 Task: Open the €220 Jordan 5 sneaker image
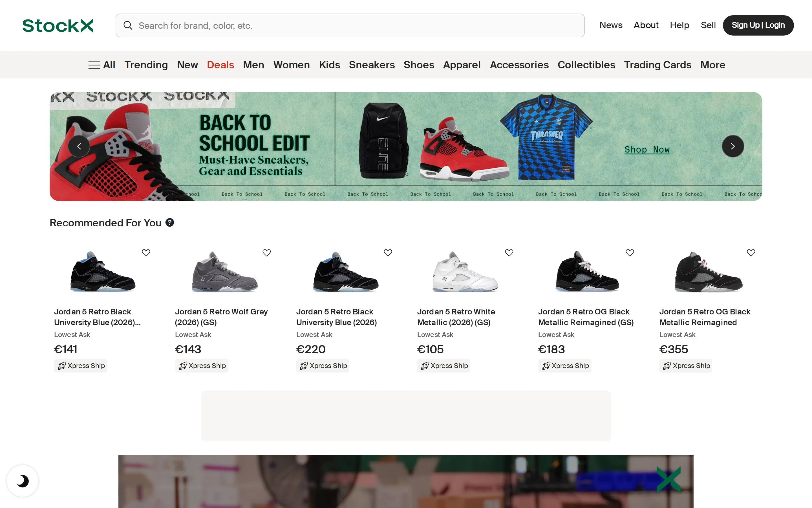(x=346, y=271)
